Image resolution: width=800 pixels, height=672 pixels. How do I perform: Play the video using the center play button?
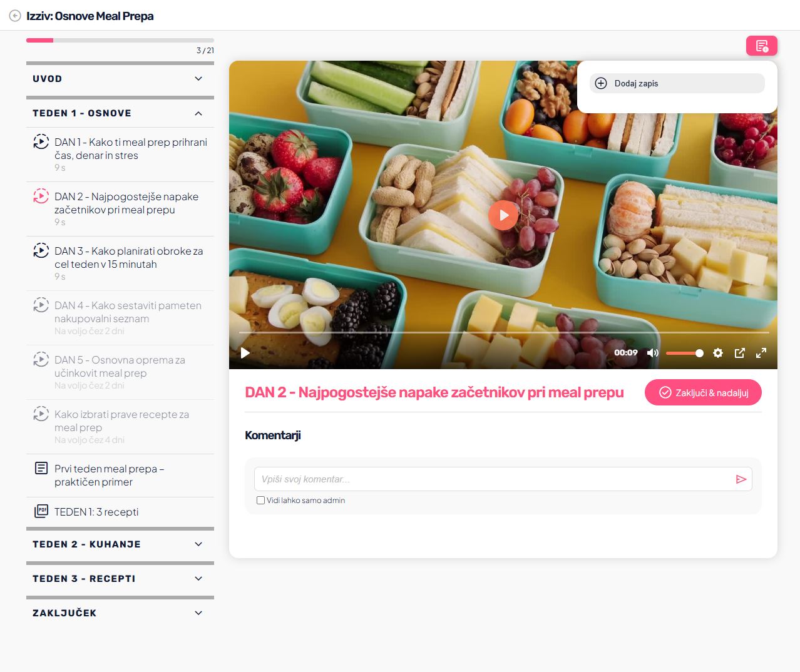(x=503, y=215)
